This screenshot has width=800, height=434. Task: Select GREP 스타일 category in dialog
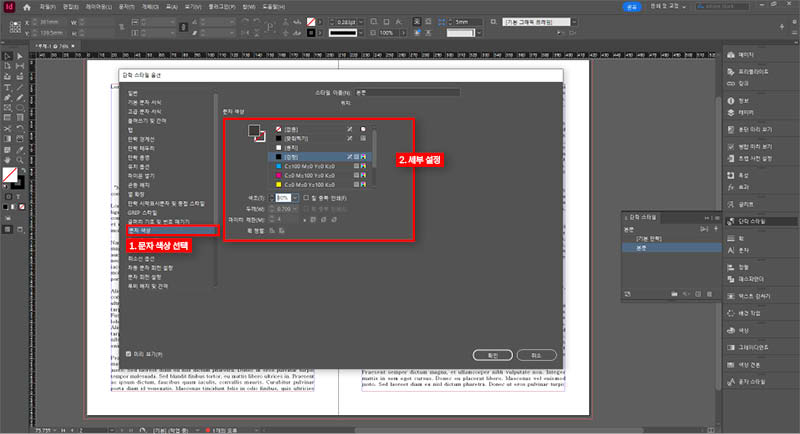coord(142,213)
